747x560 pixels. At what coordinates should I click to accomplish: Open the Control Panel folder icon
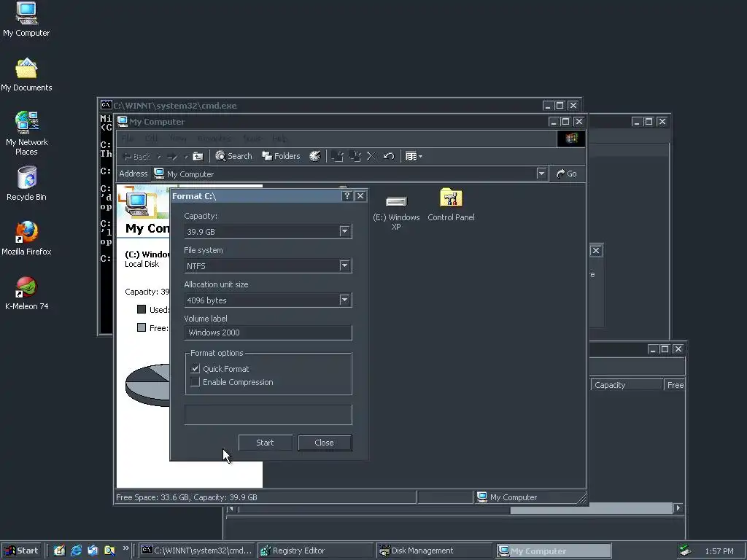[x=451, y=205]
